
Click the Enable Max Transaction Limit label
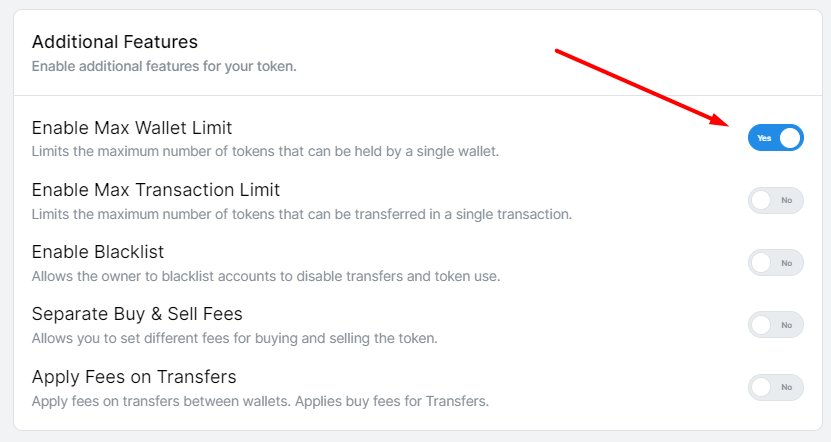click(x=156, y=190)
